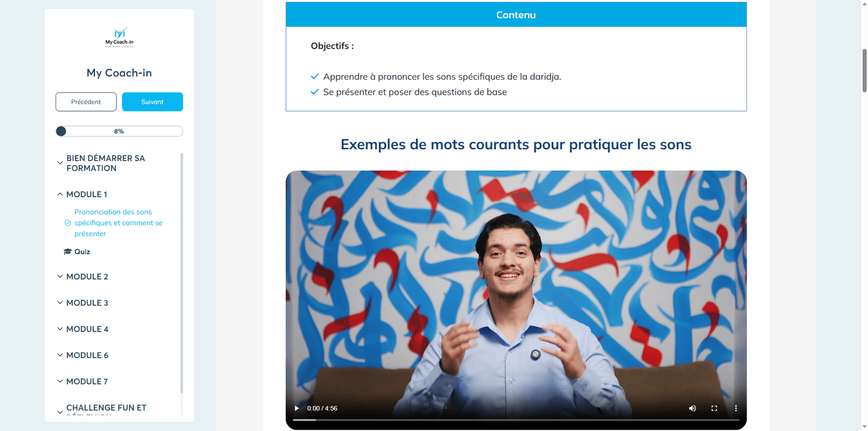Open the Quiz item in Module 1
Viewport: 868px width, 431px height.
tap(82, 252)
